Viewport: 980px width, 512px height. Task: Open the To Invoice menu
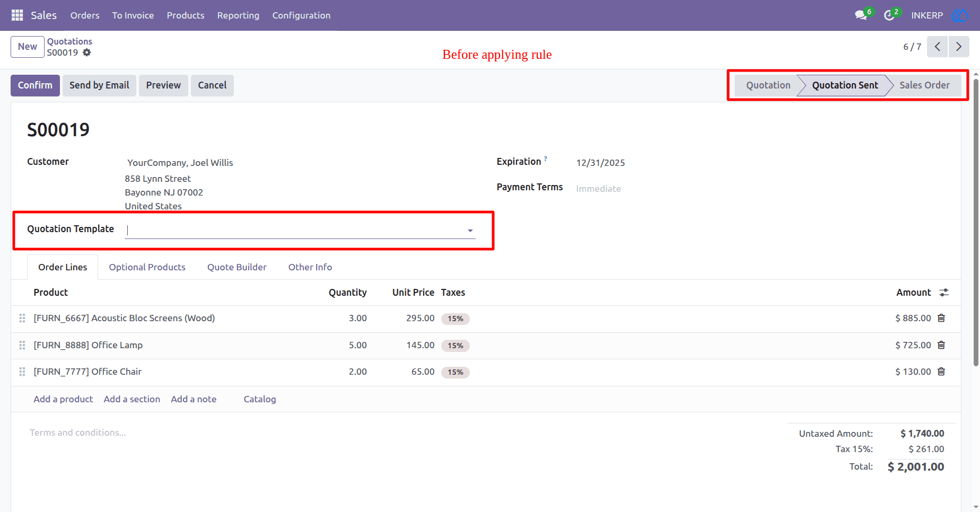point(133,15)
